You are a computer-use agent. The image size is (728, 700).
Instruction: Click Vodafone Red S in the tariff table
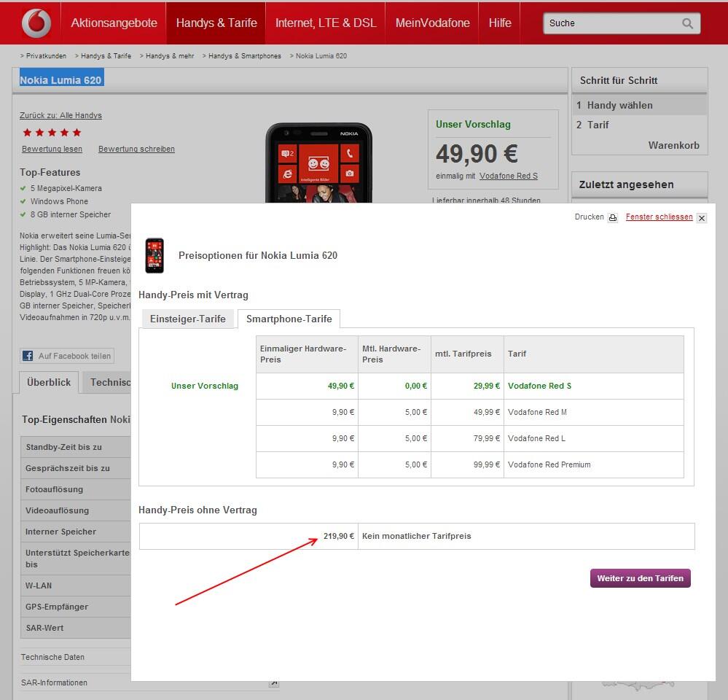[x=539, y=386]
